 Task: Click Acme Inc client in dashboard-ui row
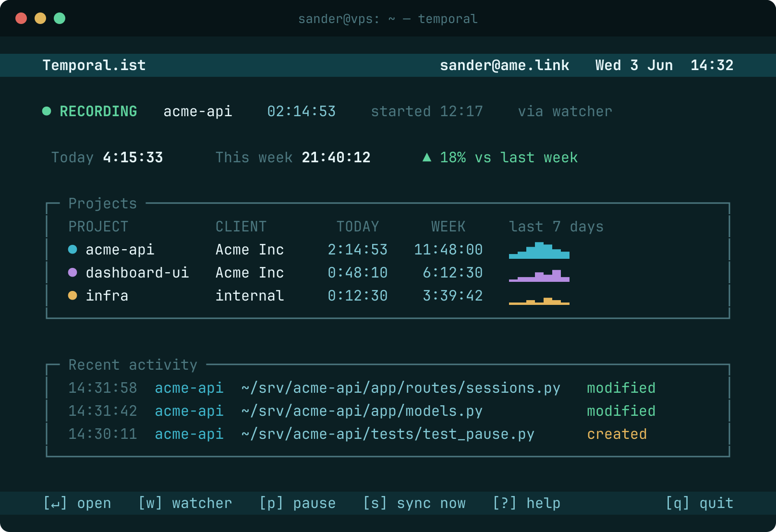[x=250, y=273]
